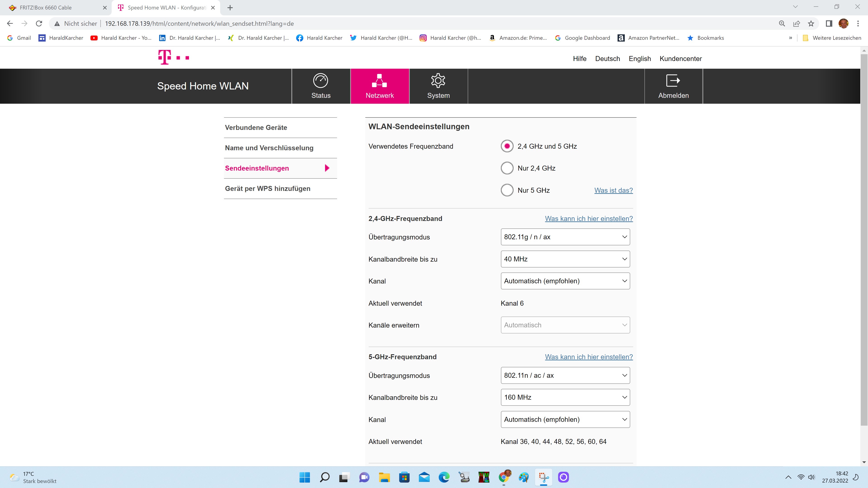Bookmark this page with the star icon
The height and width of the screenshot is (488, 868).
[x=811, y=23]
